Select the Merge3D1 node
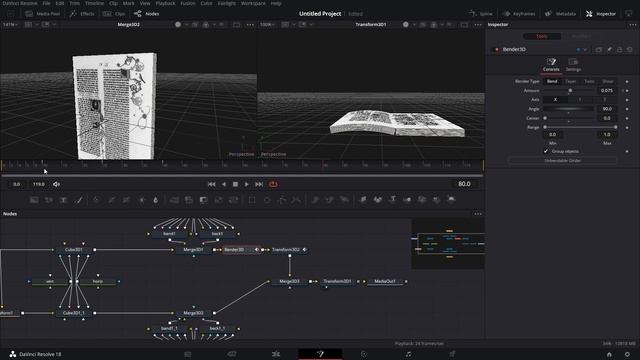This screenshot has width=640, height=360. (x=193, y=249)
